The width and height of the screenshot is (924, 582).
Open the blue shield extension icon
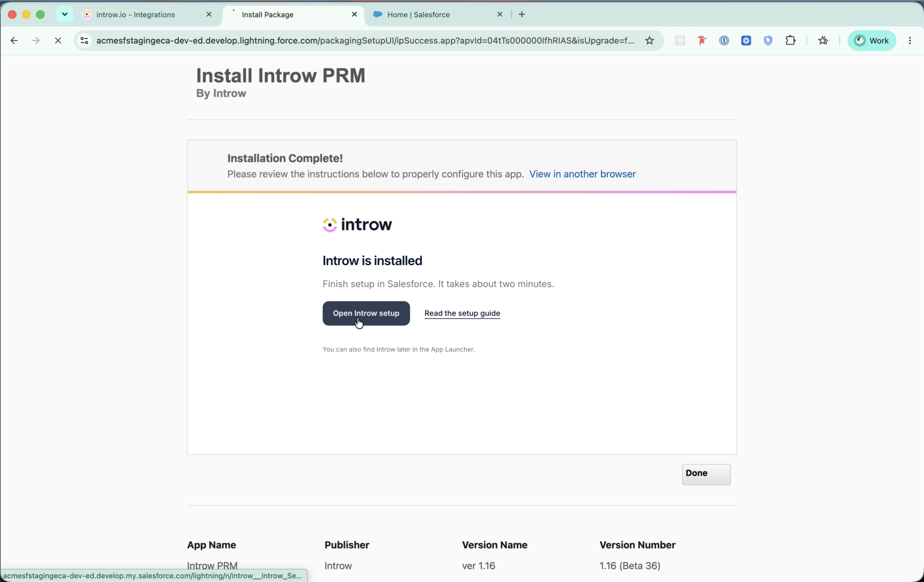point(768,41)
